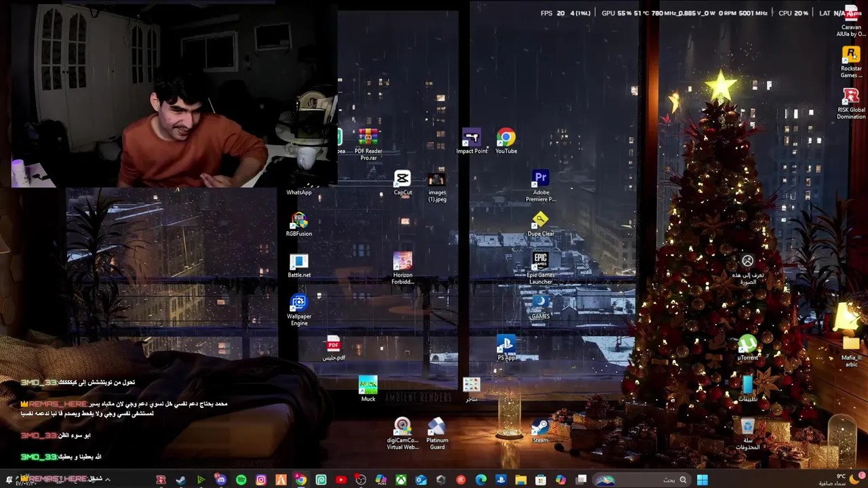Launch Adobe Premiere Pro shortcut
868x488 pixels.
point(540,186)
